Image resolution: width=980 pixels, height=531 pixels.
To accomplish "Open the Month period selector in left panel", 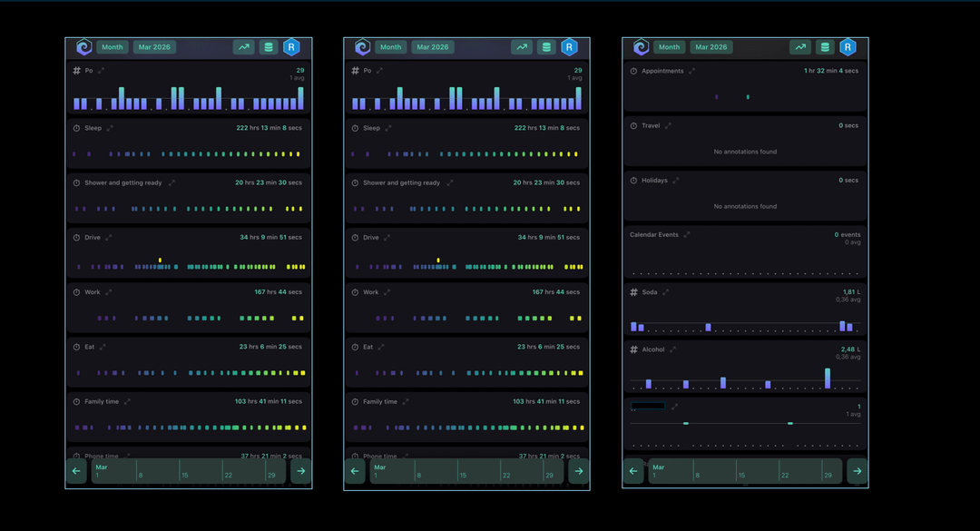I will coord(113,47).
